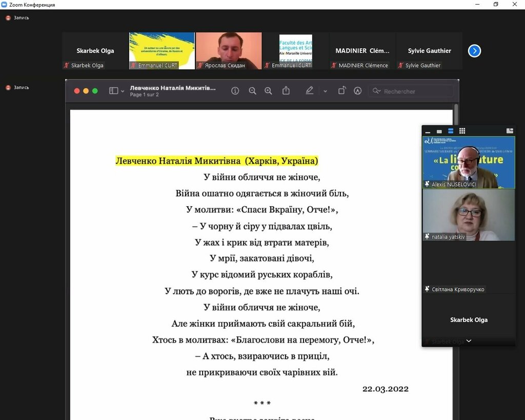Open the sidebar view options chevron

[123, 91]
